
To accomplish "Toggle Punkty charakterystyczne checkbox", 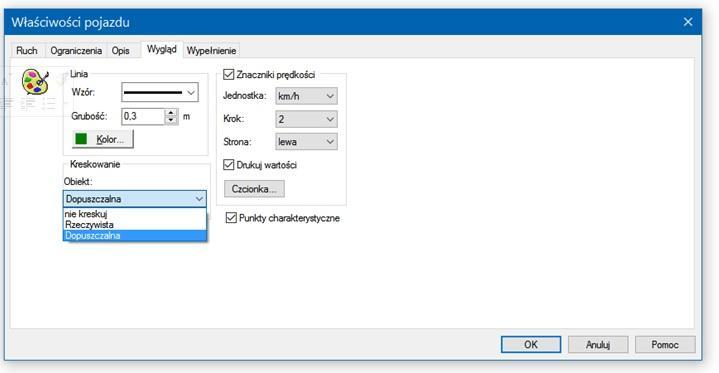I will (x=231, y=218).
